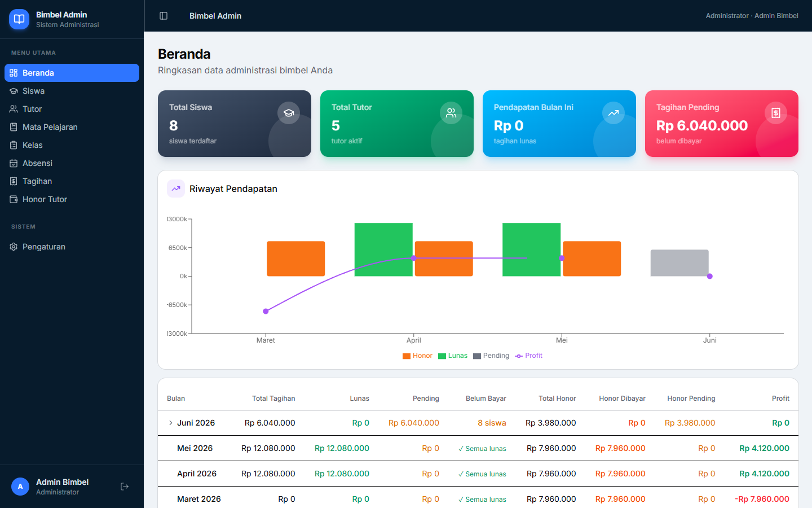The height and width of the screenshot is (508, 812).
Task: Open the Absensi menu item
Action: coord(72,163)
